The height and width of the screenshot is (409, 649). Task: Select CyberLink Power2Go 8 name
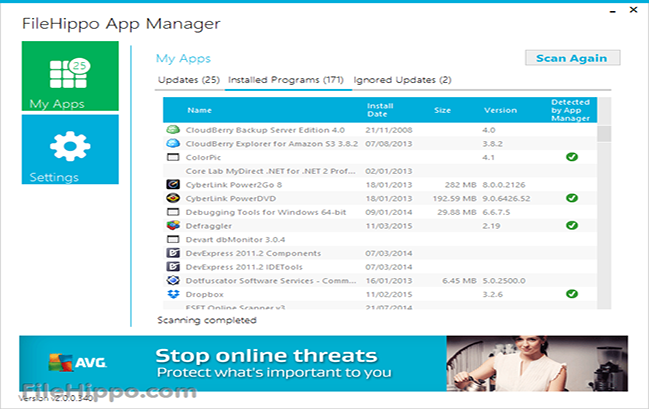(234, 185)
